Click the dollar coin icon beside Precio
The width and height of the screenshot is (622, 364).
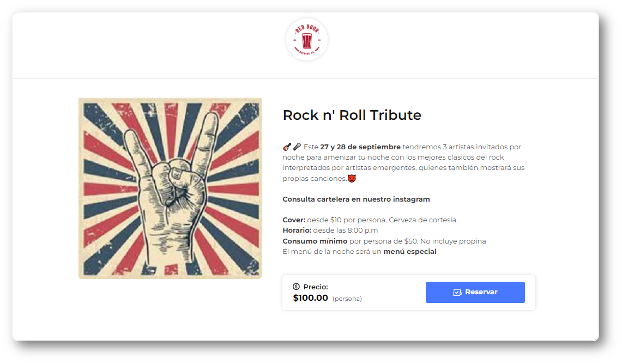[296, 287]
